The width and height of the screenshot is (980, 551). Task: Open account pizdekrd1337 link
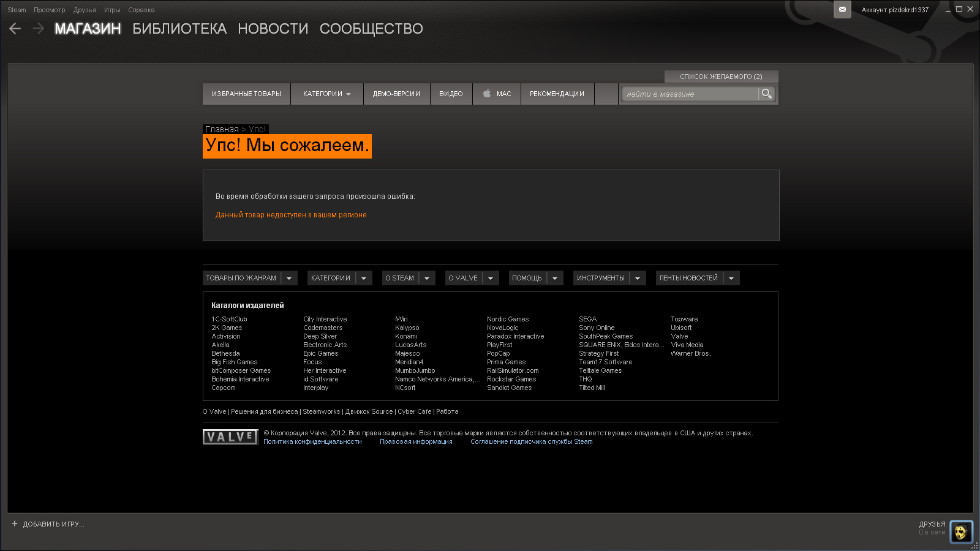click(x=895, y=10)
